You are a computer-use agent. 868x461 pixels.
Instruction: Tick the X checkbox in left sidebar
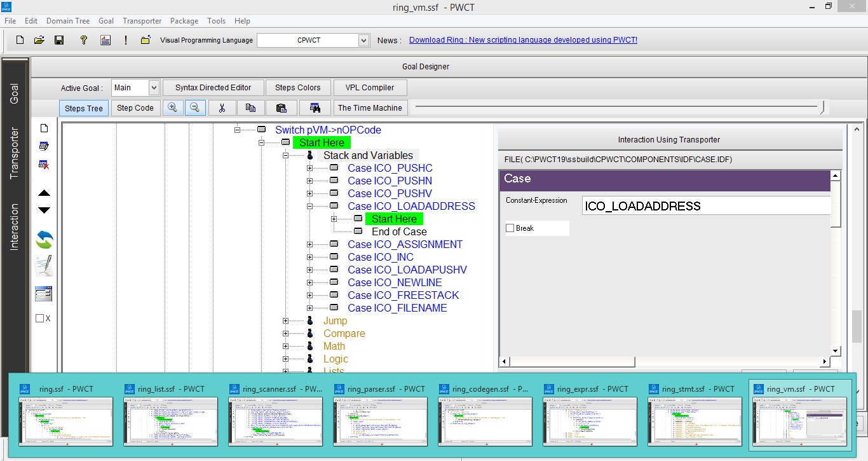pyautogui.click(x=40, y=319)
